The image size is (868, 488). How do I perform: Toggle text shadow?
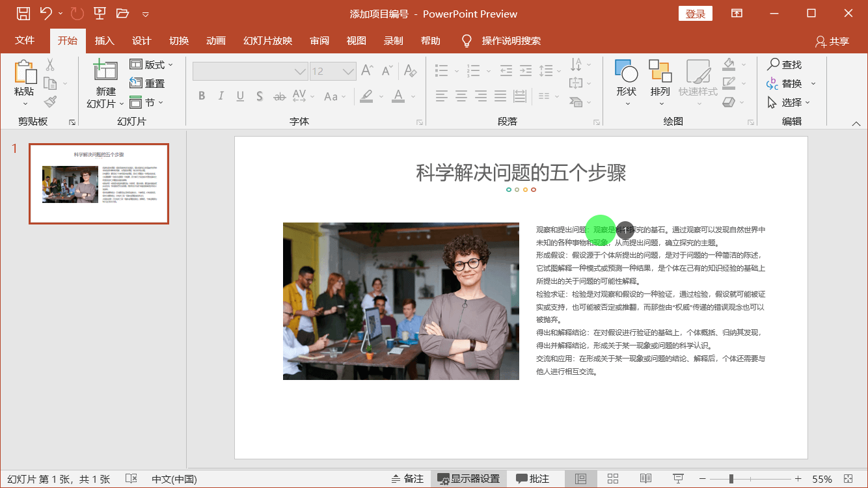260,96
